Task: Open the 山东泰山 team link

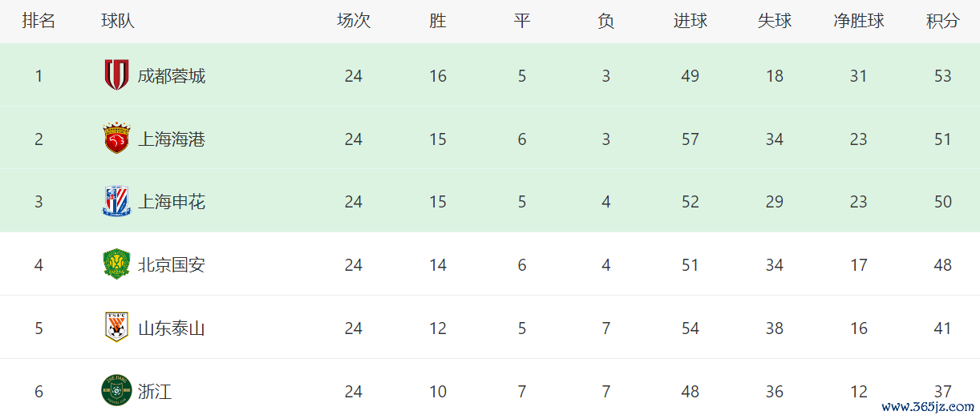Action: (172, 328)
